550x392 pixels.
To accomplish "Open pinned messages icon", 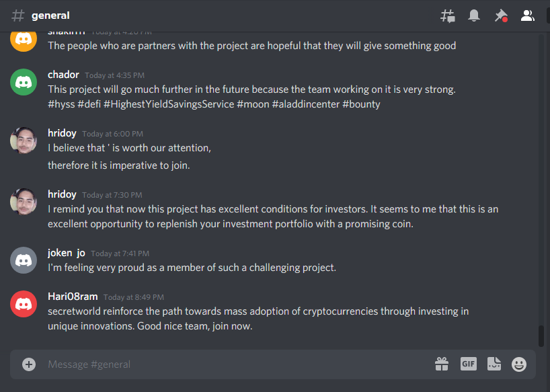I will [501, 15].
